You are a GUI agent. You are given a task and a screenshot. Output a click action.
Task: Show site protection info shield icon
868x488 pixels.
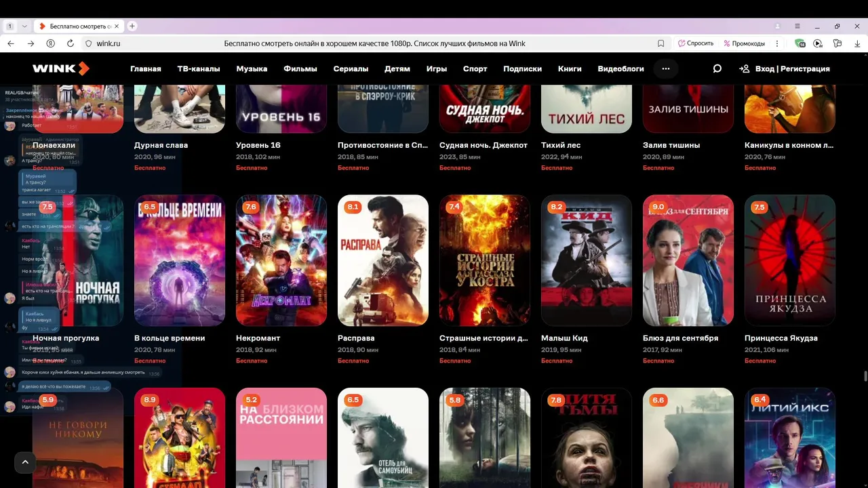click(x=88, y=43)
